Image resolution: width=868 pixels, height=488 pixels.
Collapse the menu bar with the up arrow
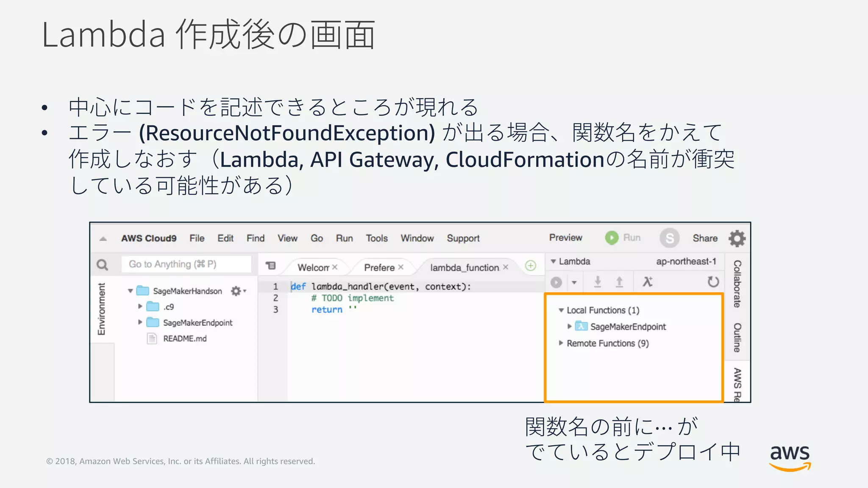103,238
